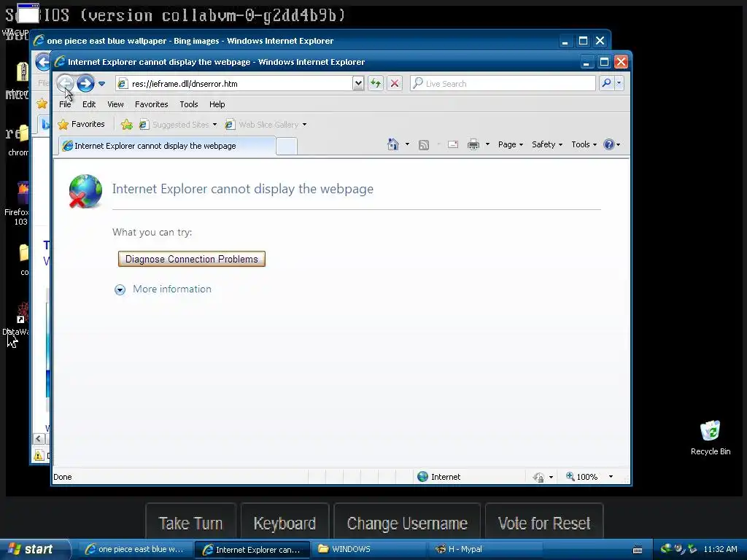747x560 pixels.
Task: Click the RSS Feeds icon in command bar
Action: 424,145
